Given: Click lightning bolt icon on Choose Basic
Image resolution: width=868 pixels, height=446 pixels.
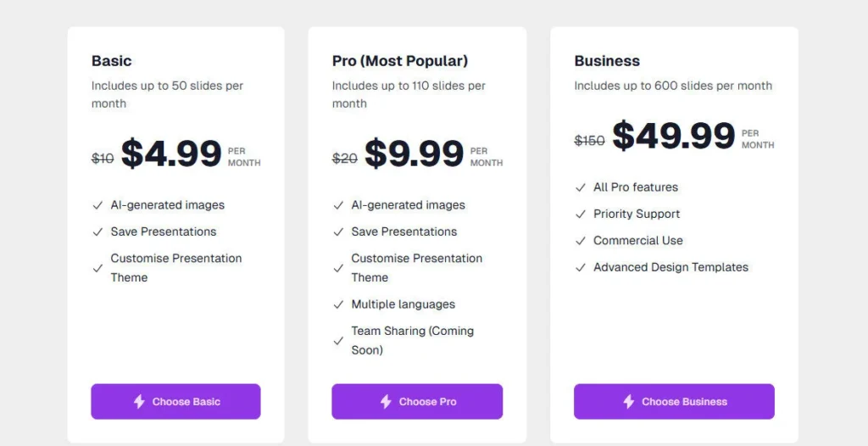Looking at the screenshot, I should (x=139, y=402).
